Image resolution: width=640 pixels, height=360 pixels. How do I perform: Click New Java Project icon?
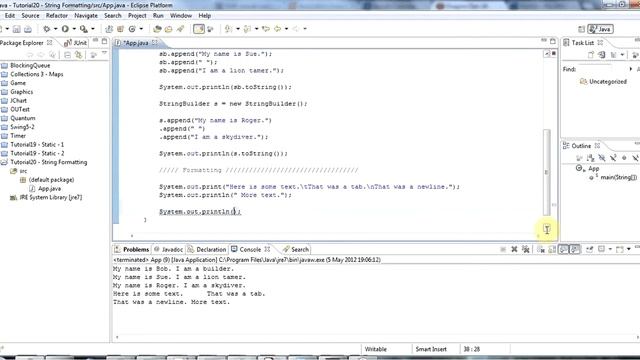coord(109,29)
